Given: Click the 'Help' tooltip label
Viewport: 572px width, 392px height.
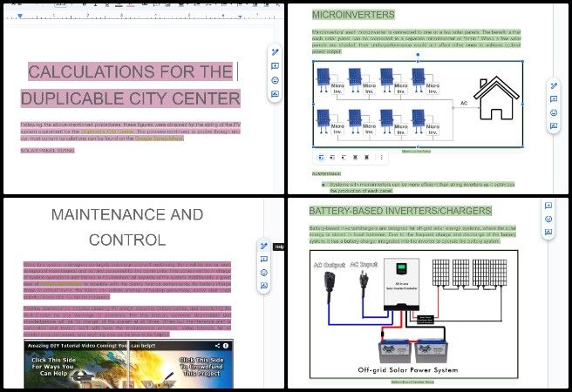Looking at the screenshot, I should click(x=279, y=247).
